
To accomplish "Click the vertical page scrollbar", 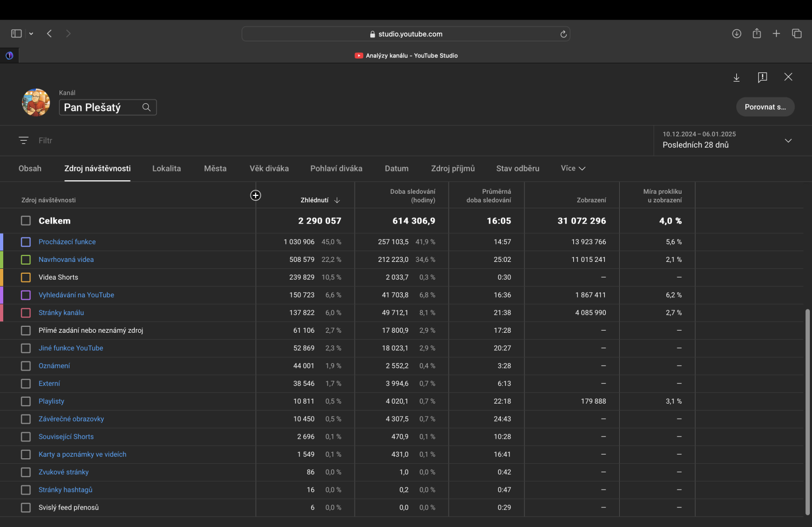I will click(808, 412).
